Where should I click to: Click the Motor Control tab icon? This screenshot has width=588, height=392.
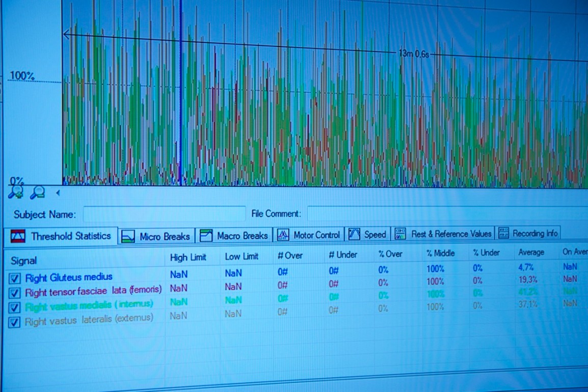pos(283,235)
